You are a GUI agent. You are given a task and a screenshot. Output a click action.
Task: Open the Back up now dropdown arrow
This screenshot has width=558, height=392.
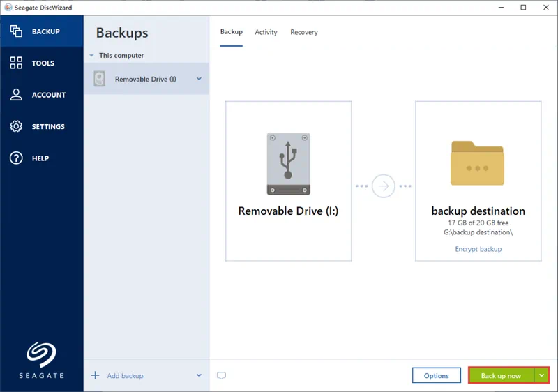tap(542, 375)
